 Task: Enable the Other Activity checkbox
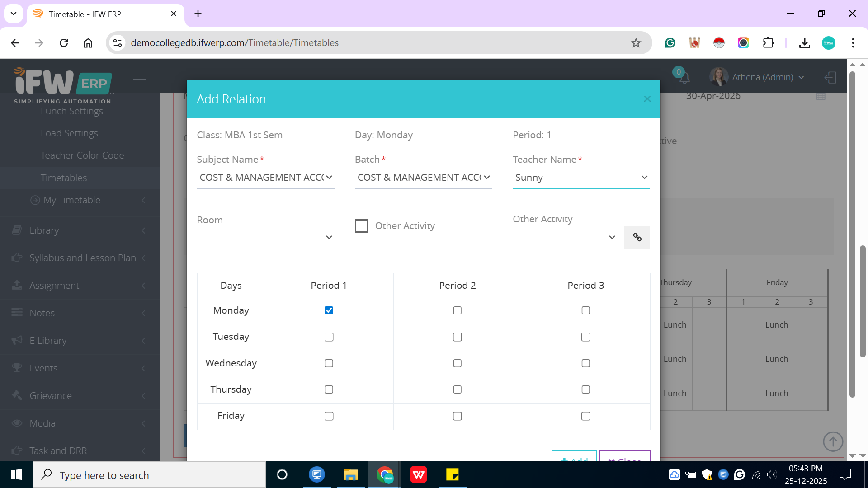click(x=362, y=226)
